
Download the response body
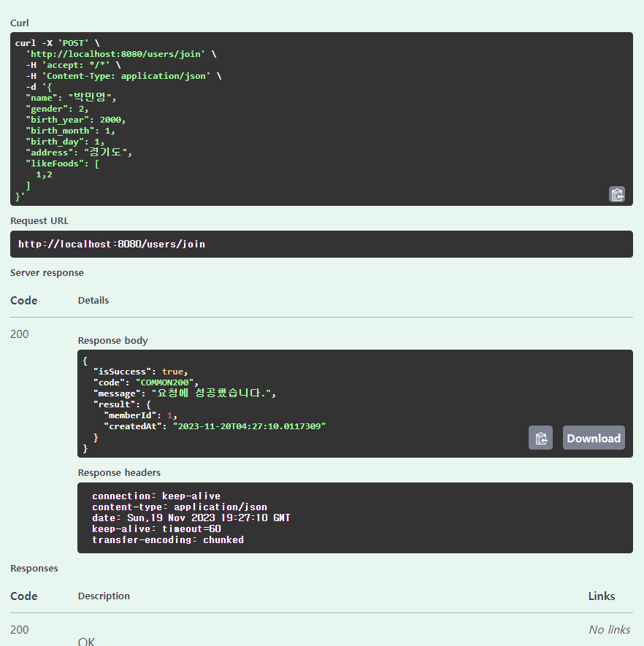coord(594,438)
